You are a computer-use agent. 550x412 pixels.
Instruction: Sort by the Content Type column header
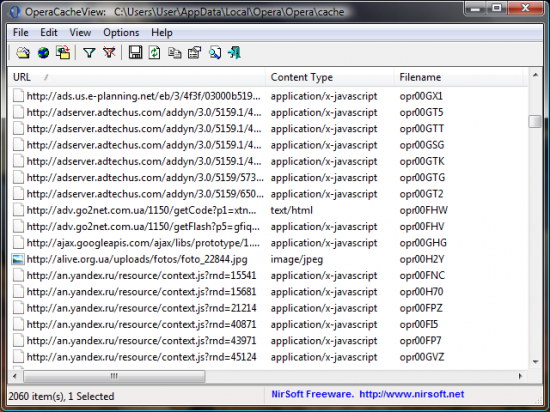330,77
